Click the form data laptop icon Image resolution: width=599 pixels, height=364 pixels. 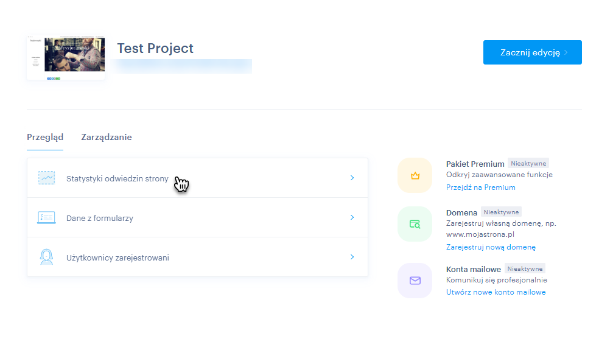pyautogui.click(x=47, y=218)
